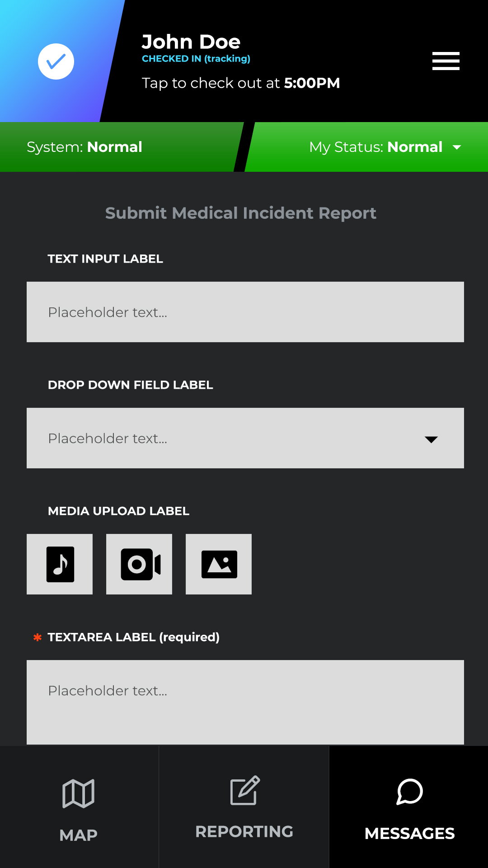Expand the My Status dropdown arrow

(457, 147)
